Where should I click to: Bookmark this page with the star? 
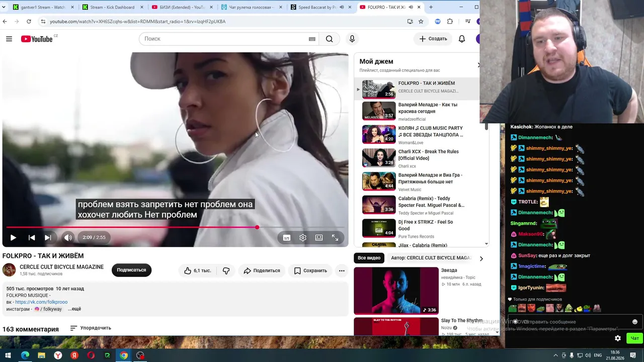pyautogui.click(x=421, y=22)
